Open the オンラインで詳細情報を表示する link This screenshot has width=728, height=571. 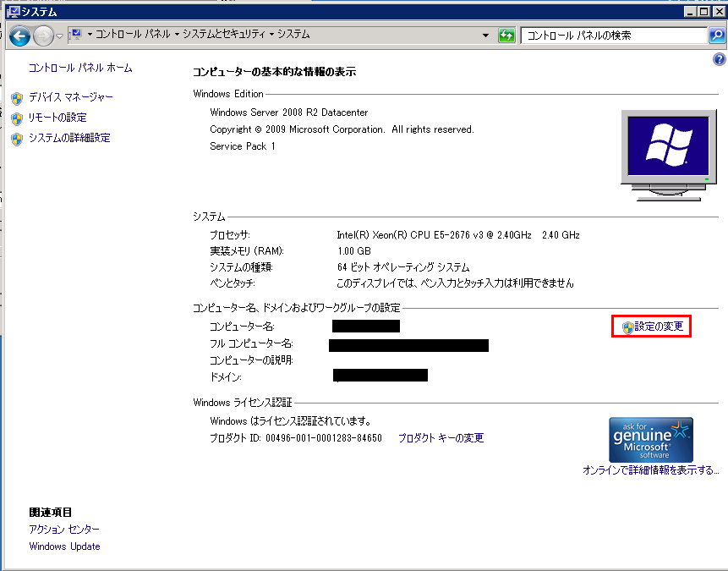click(650, 470)
